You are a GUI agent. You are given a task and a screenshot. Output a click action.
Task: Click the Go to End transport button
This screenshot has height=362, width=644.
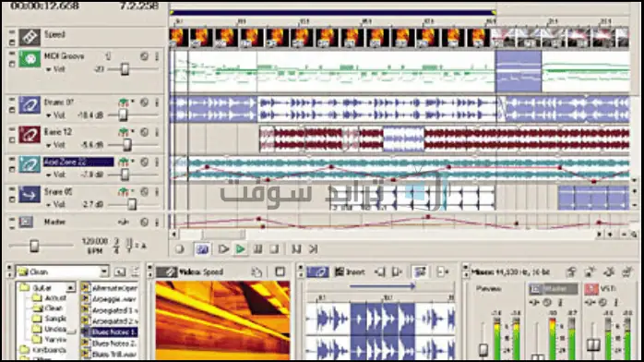pyautogui.click(x=313, y=249)
